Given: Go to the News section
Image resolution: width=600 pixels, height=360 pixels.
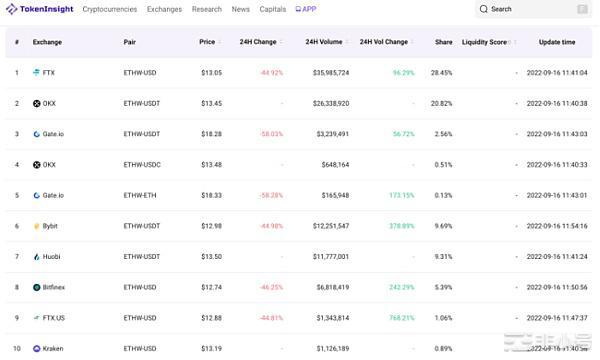Looking at the screenshot, I should tap(241, 9).
